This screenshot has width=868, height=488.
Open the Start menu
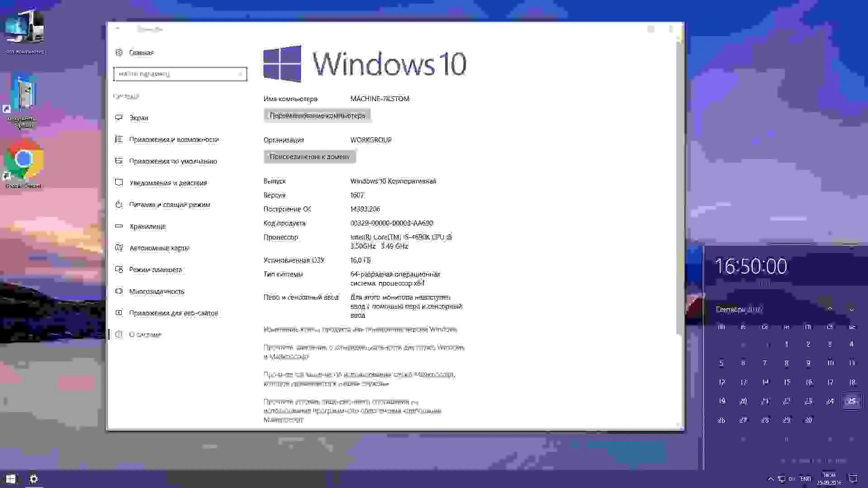(10, 479)
